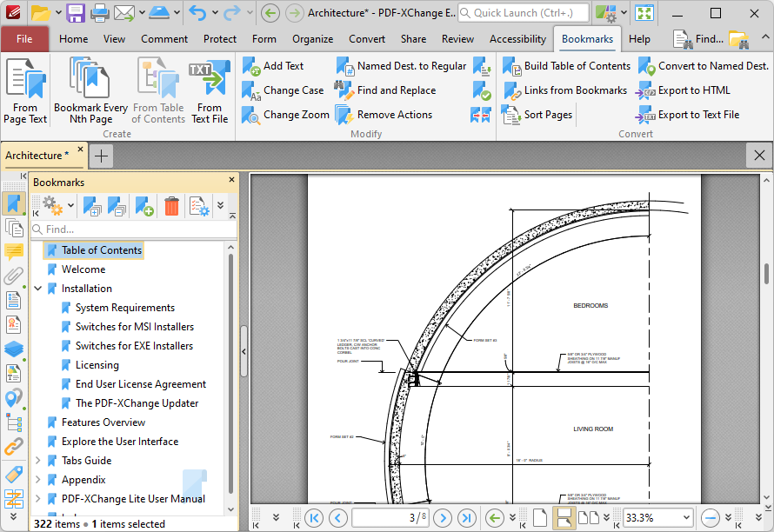774x532 pixels.
Task: Apply Change Case to bookmarks
Action: pyautogui.click(x=283, y=90)
